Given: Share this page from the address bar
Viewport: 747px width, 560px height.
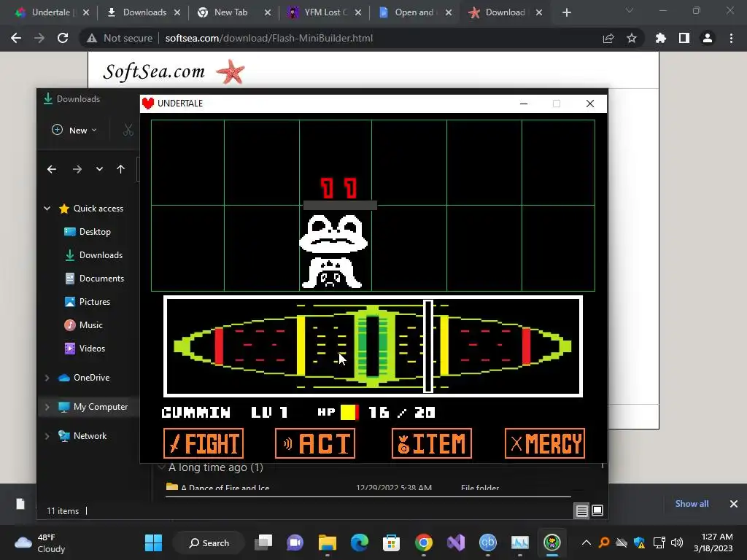Looking at the screenshot, I should (x=608, y=38).
